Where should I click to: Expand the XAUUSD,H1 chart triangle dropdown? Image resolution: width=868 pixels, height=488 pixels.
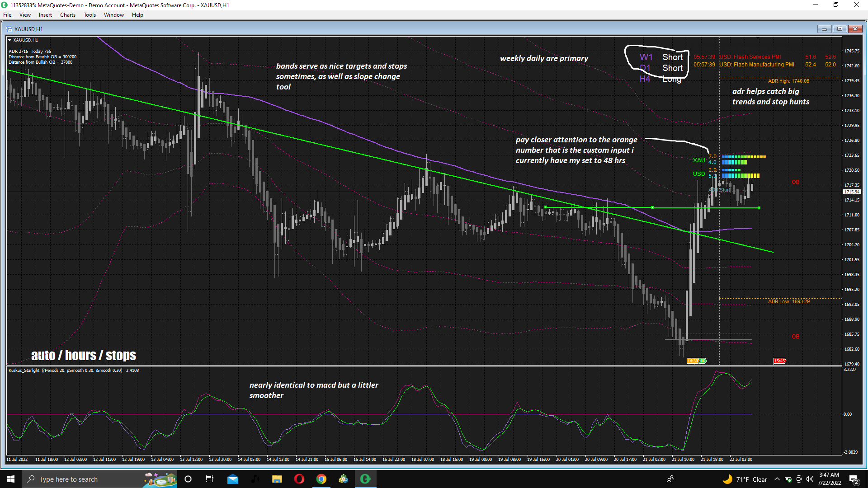[9, 40]
